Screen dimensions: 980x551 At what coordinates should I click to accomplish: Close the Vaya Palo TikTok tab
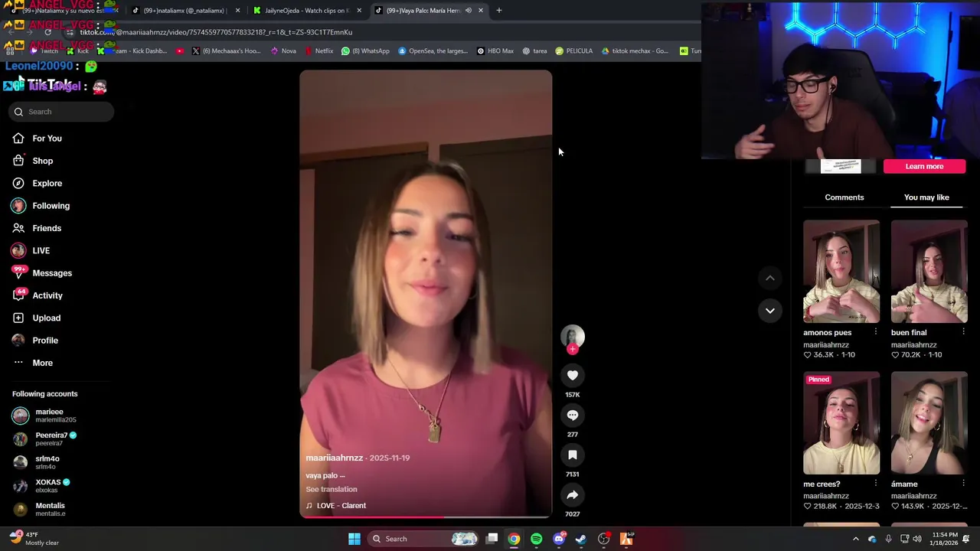(481, 10)
